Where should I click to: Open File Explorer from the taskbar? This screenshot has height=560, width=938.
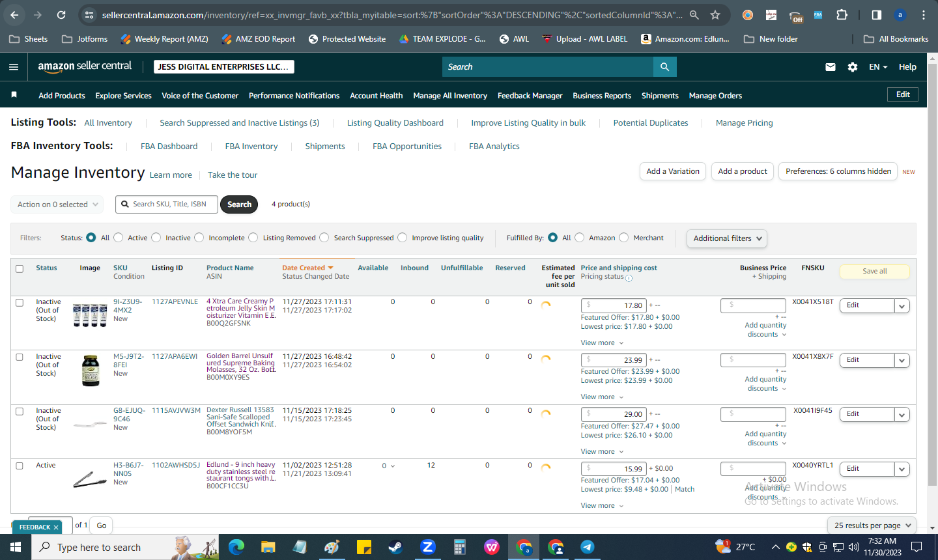(x=268, y=547)
